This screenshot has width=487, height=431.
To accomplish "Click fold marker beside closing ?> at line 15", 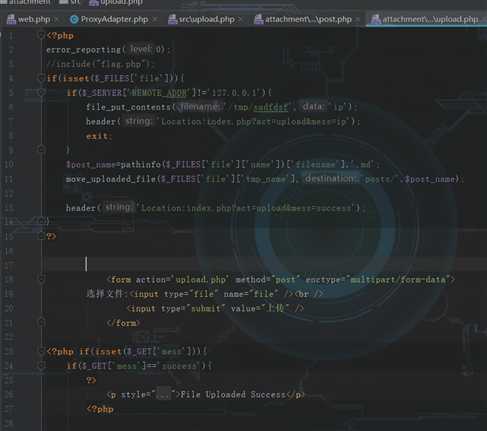I will [x=41, y=236].
